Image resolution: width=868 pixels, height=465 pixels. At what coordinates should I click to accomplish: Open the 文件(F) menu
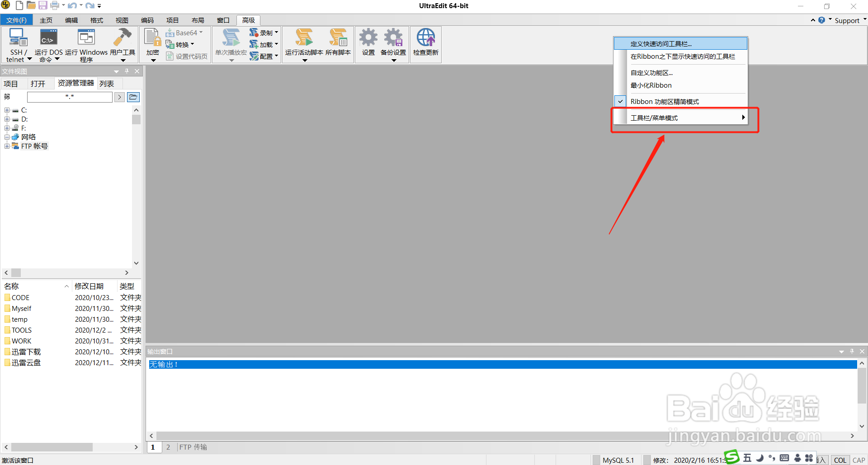click(x=16, y=20)
